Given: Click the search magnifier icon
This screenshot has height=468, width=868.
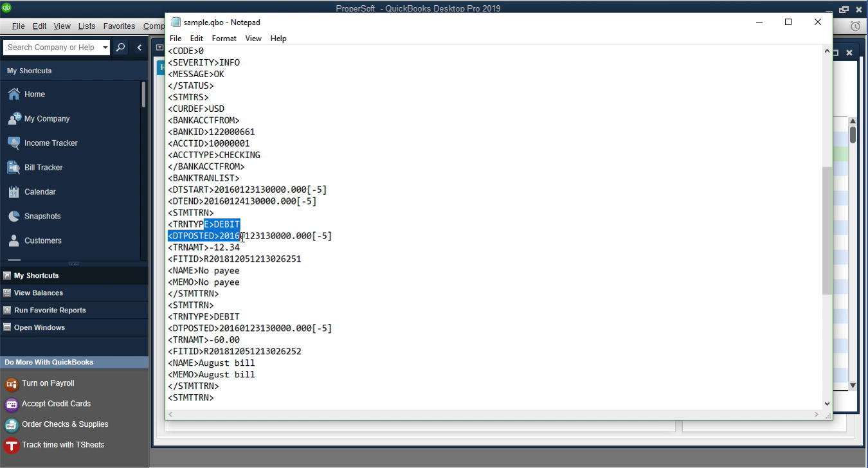Looking at the screenshot, I should click(120, 48).
